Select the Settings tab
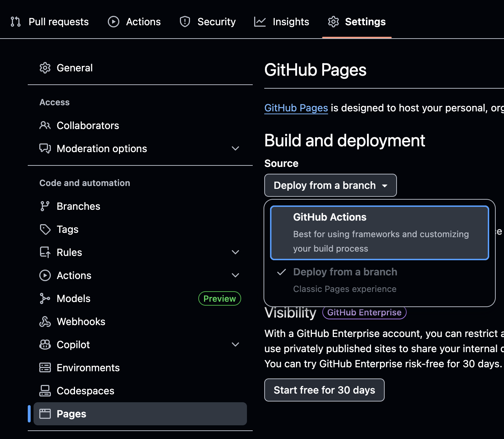The width and height of the screenshot is (504, 439). tap(357, 22)
